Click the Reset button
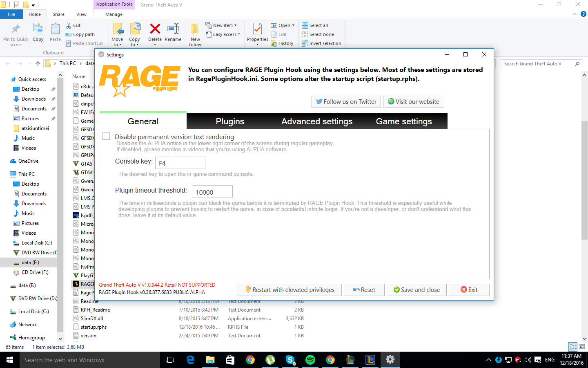Viewport: 588px width, 368px height. tap(364, 290)
